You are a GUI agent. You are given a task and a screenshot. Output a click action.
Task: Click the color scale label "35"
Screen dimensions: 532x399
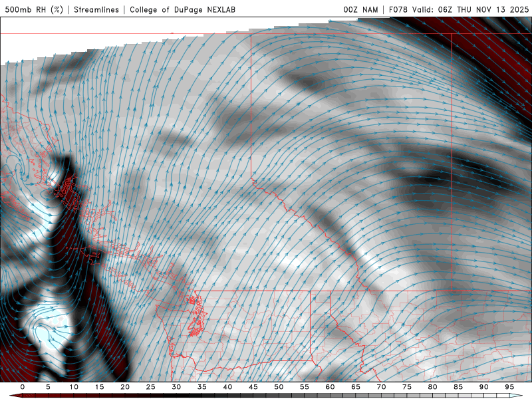pos(202,387)
